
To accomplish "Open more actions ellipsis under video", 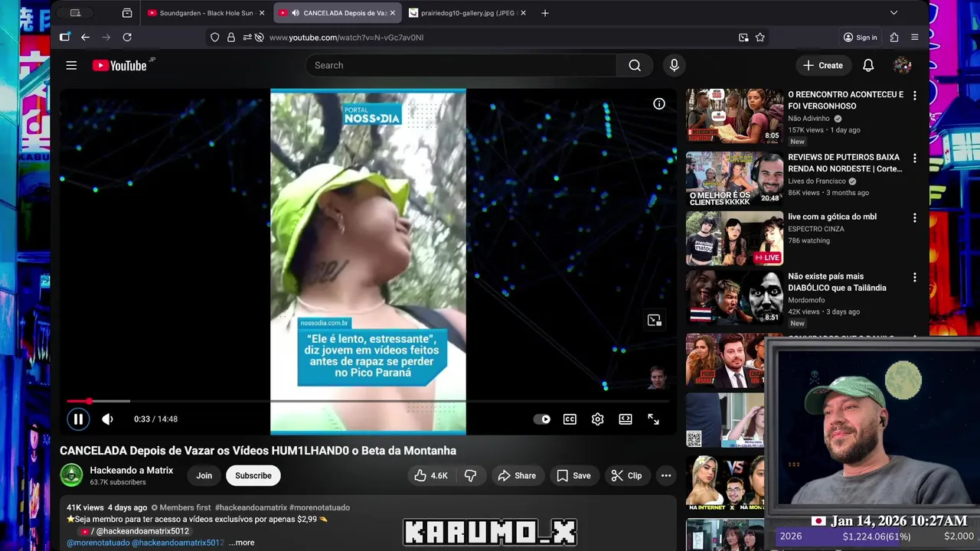I will point(666,475).
